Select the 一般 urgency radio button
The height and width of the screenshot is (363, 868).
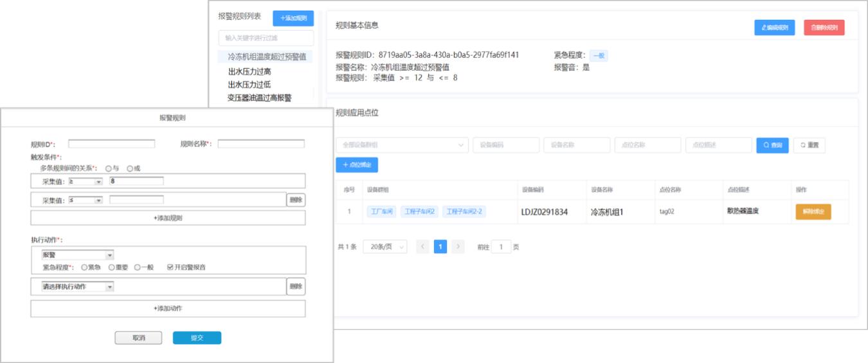pos(138,267)
